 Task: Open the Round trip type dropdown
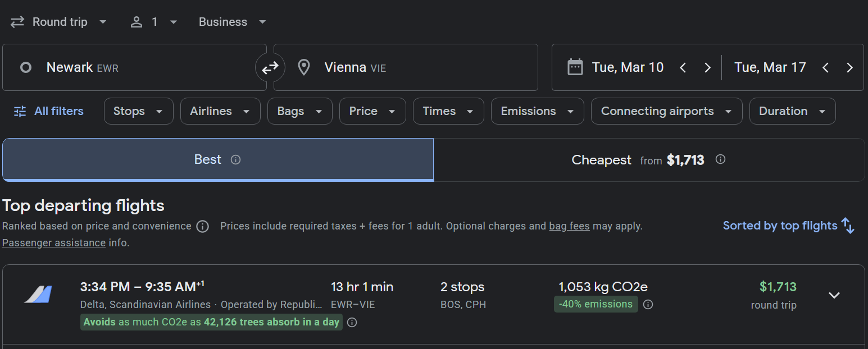pos(59,22)
